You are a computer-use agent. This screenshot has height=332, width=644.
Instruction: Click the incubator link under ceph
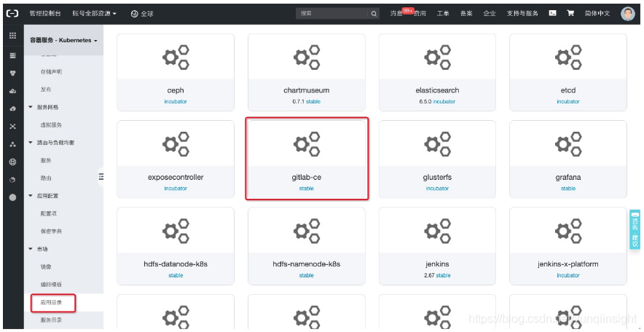[176, 101]
